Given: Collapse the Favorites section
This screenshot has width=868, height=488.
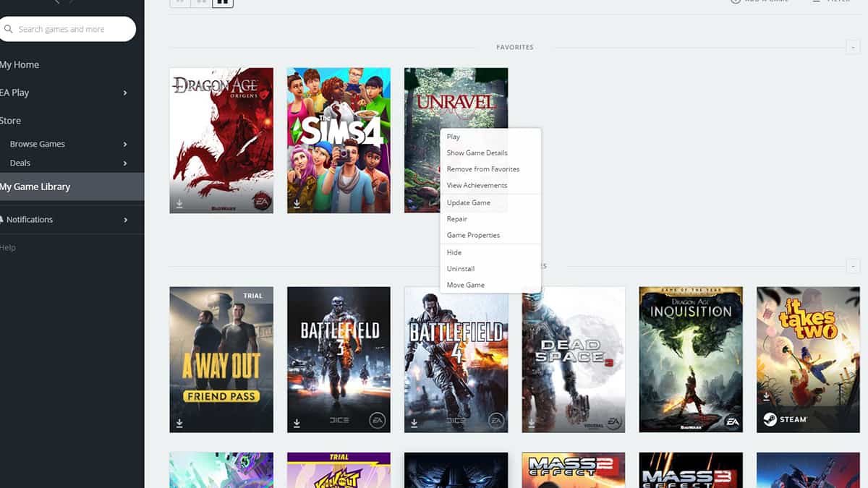Looking at the screenshot, I should (x=852, y=46).
